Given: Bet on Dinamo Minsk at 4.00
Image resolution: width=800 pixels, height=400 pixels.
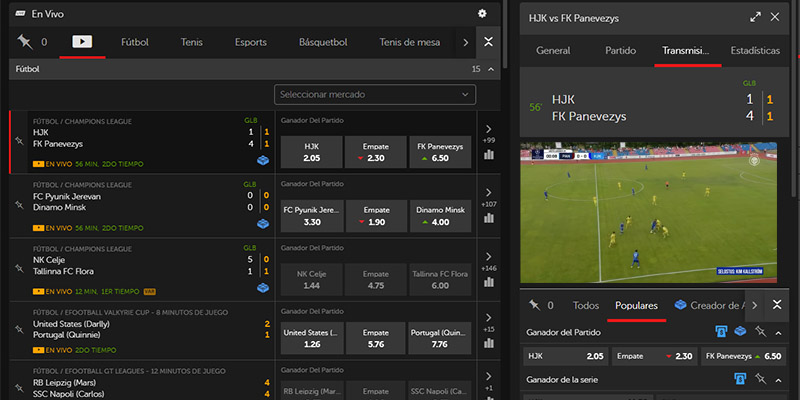Looking at the screenshot, I should (x=440, y=216).
